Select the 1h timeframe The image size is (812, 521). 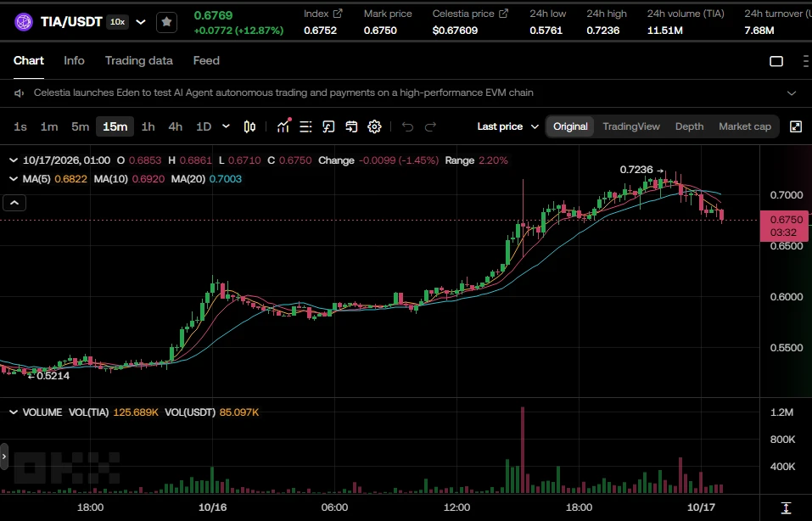click(148, 126)
